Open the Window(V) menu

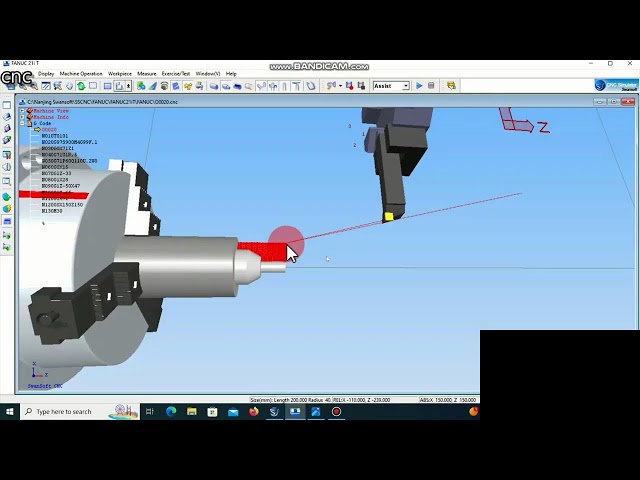coord(208,74)
